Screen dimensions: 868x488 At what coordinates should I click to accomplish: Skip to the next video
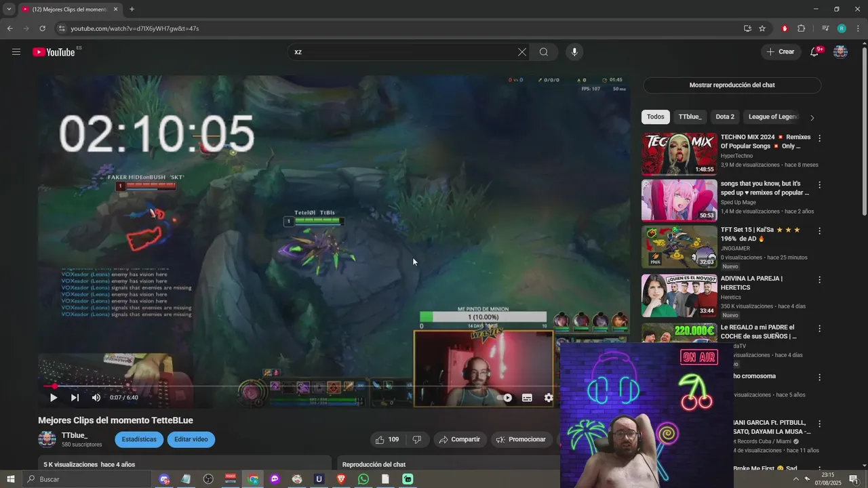[75, 398]
